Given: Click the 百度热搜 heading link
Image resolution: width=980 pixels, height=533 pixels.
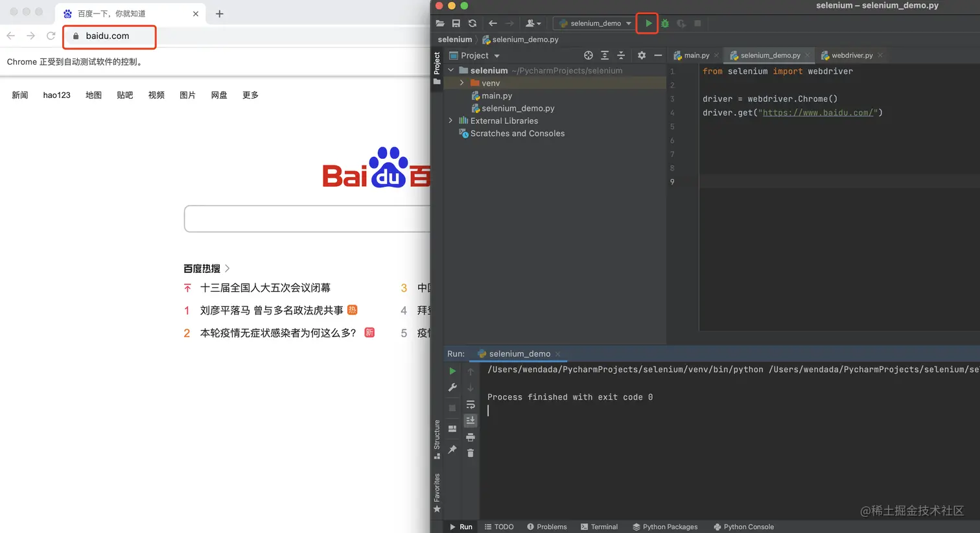Looking at the screenshot, I should [206, 268].
